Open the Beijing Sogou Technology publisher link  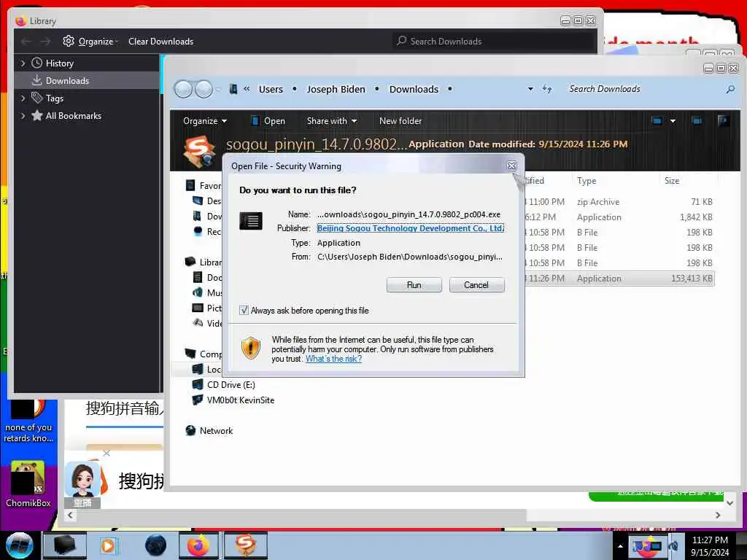(410, 228)
